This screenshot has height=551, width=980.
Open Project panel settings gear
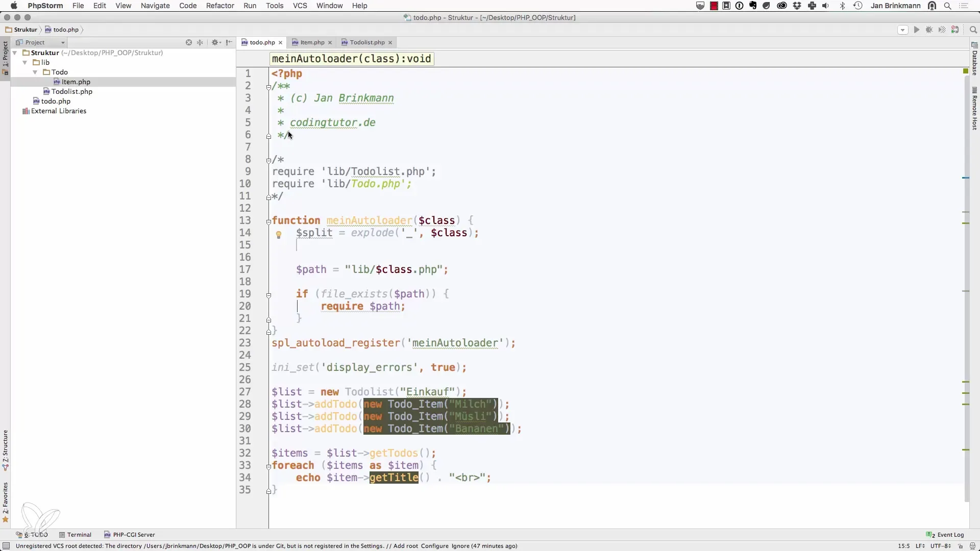(x=216, y=42)
